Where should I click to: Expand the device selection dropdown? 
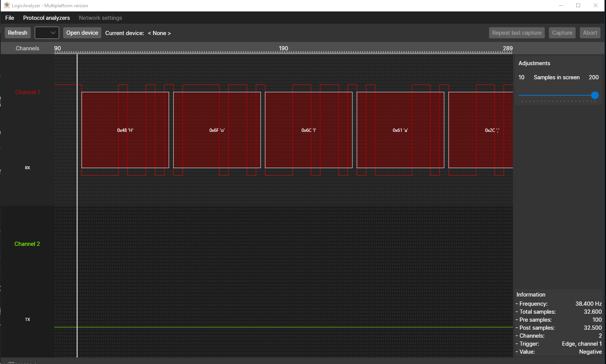47,33
